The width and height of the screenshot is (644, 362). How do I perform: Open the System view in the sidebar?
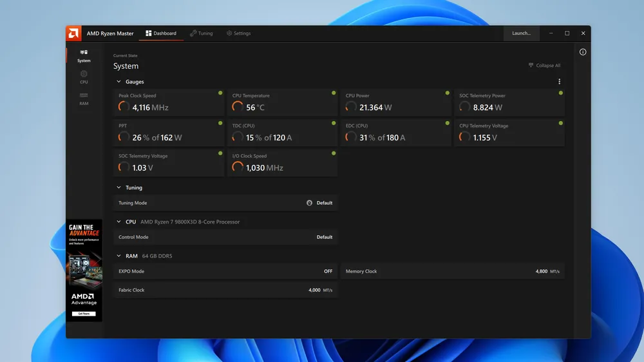point(84,56)
